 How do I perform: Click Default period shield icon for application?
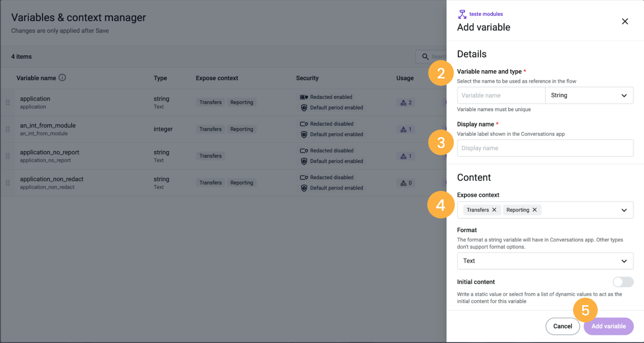click(304, 108)
